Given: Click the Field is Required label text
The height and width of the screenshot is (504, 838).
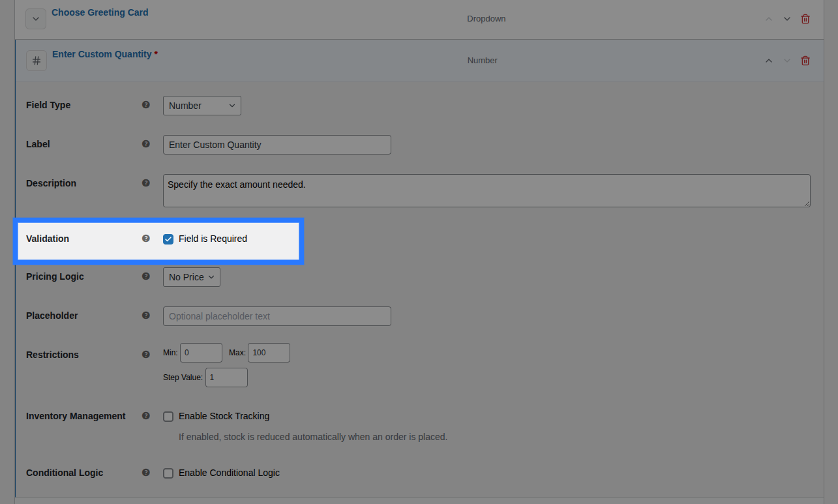Looking at the screenshot, I should [x=213, y=239].
